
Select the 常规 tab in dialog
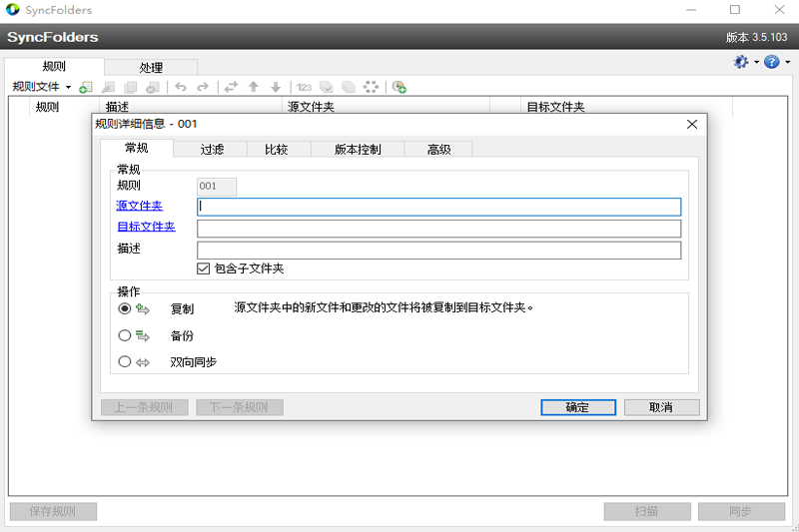tap(137, 148)
